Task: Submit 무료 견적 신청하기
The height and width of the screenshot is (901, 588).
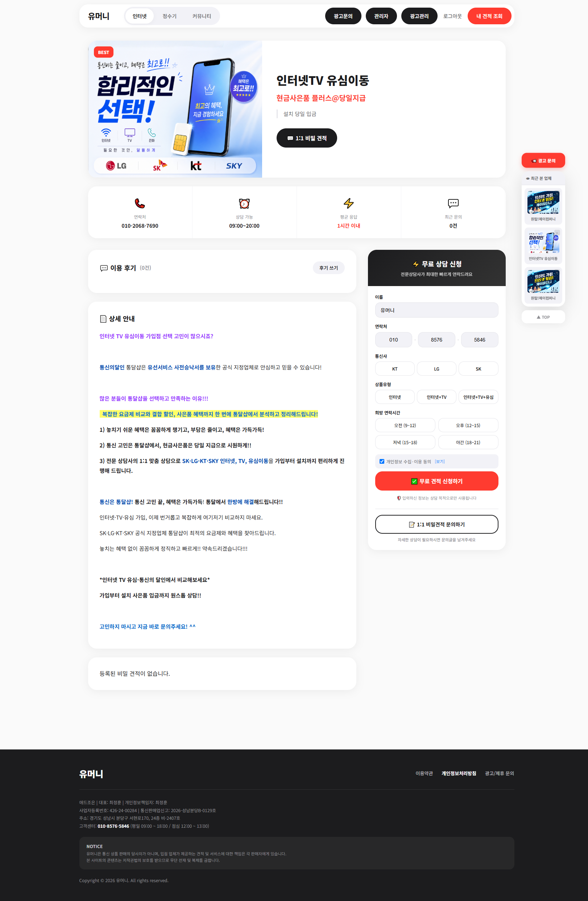Action: 436,481
